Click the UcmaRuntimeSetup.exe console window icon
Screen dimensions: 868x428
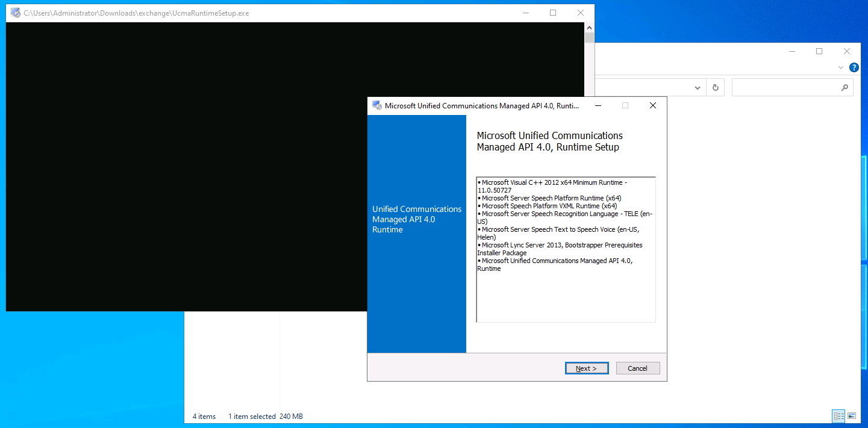16,13
